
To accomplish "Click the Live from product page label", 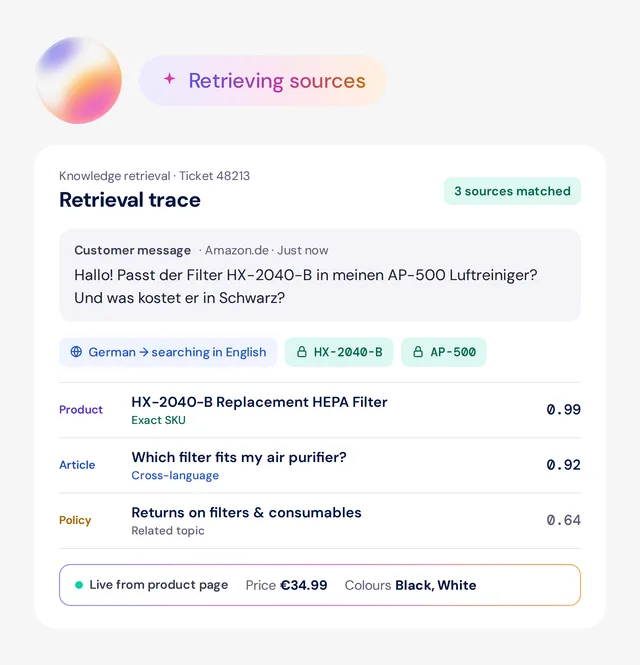I will (159, 585).
